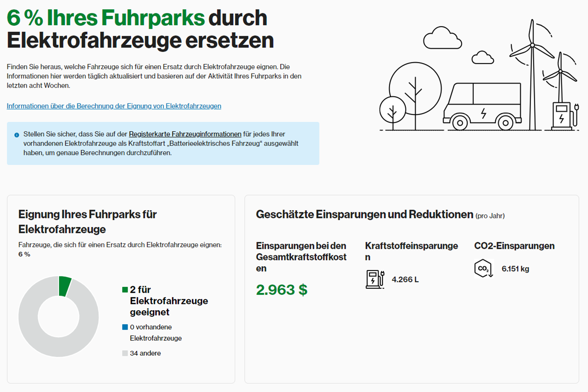
Task: Open the Registerkarte Fahrzeuginformationen link
Action: tap(185, 134)
